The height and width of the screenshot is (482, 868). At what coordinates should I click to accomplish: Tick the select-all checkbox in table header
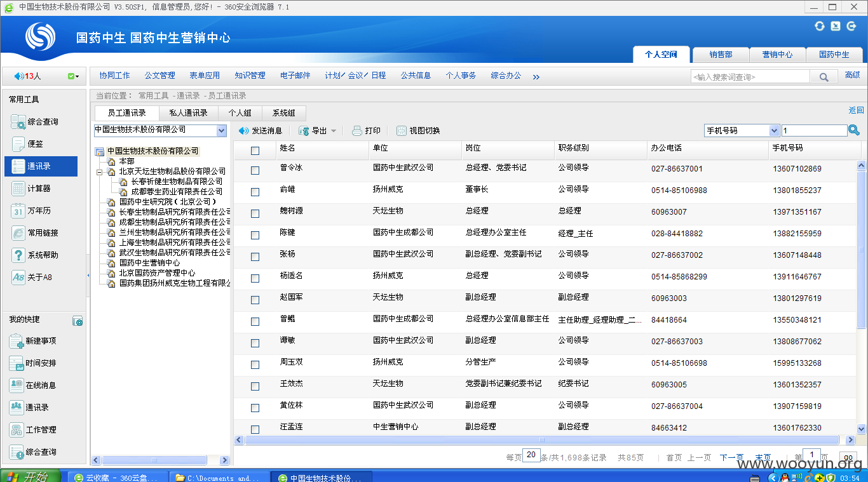255,151
